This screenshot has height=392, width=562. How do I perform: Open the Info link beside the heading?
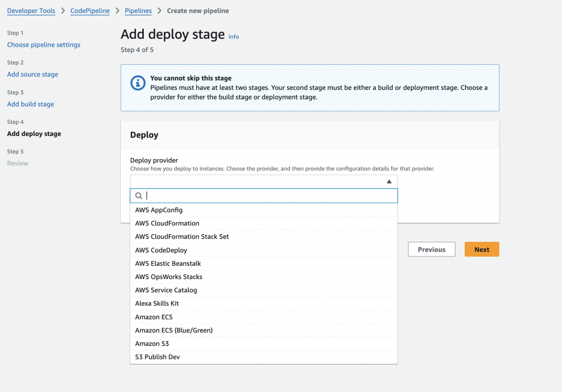pyautogui.click(x=234, y=37)
